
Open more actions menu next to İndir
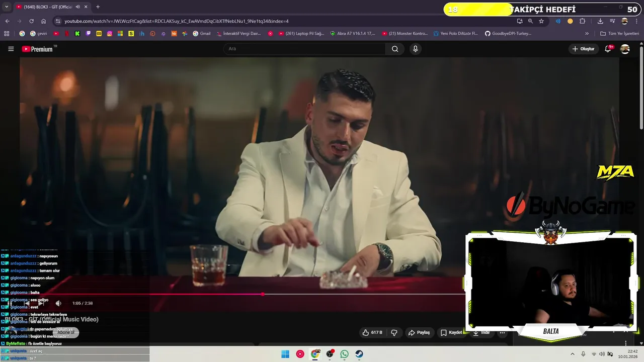point(502,332)
